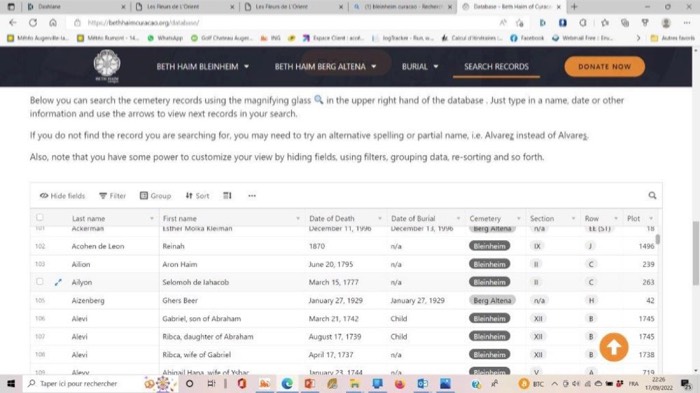Switch to the bleinheim curacao search tab
700x393 pixels.
402,7
